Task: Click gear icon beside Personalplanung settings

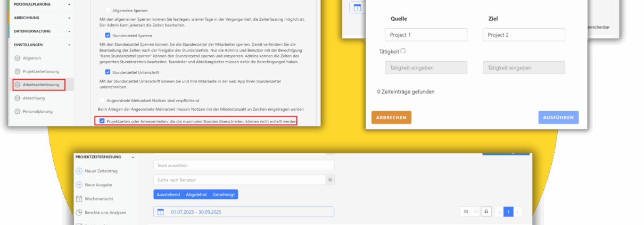Action: [18, 111]
